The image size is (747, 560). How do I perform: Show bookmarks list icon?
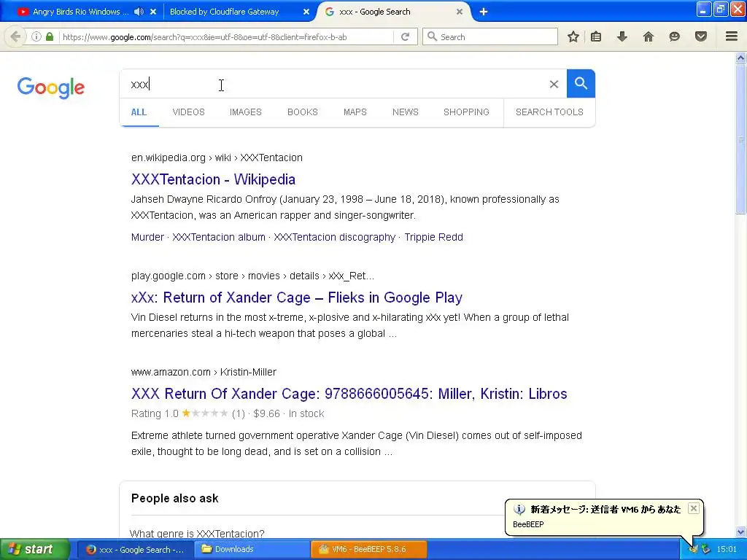[596, 36]
